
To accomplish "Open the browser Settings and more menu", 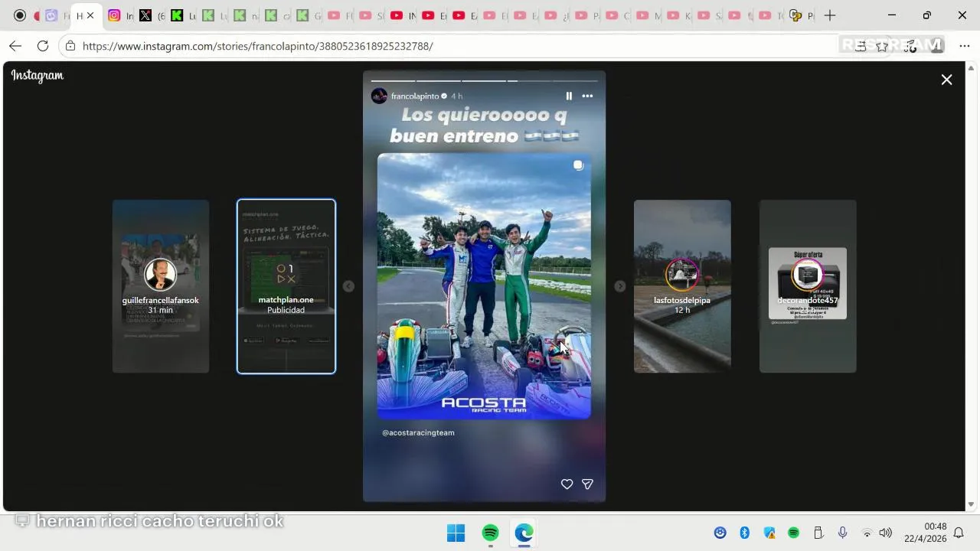I will click(x=964, y=46).
